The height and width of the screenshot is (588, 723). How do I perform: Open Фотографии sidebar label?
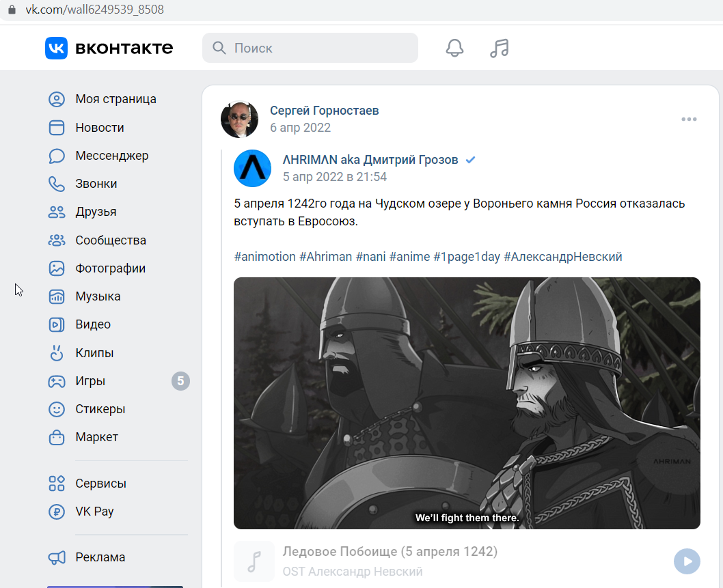click(111, 268)
